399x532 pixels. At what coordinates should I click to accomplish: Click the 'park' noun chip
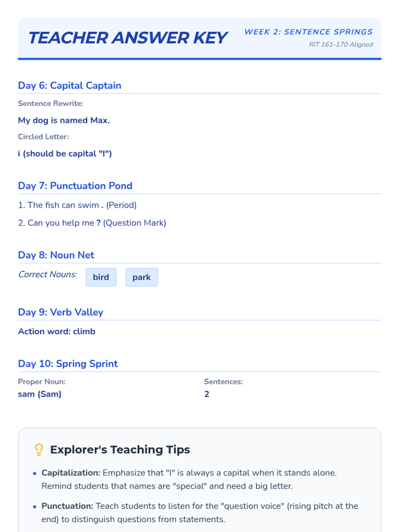[x=142, y=277]
